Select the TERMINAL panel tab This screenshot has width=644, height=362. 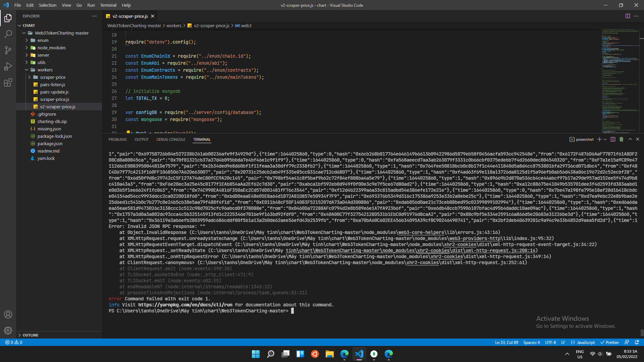click(202, 139)
